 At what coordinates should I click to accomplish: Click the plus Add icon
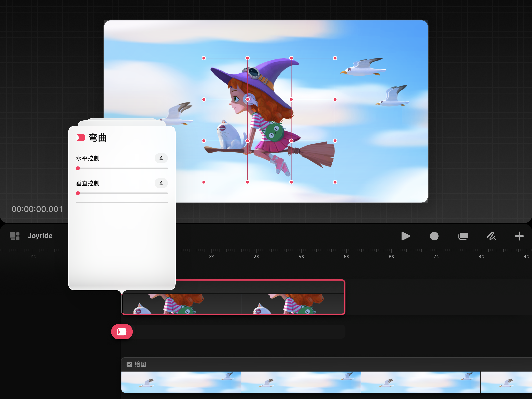click(519, 236)
